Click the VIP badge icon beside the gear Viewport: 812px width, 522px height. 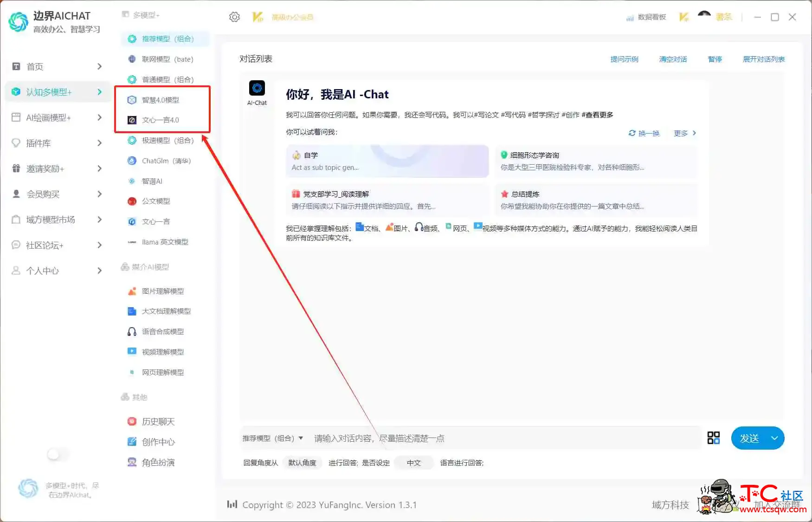[x=258, y=17]
